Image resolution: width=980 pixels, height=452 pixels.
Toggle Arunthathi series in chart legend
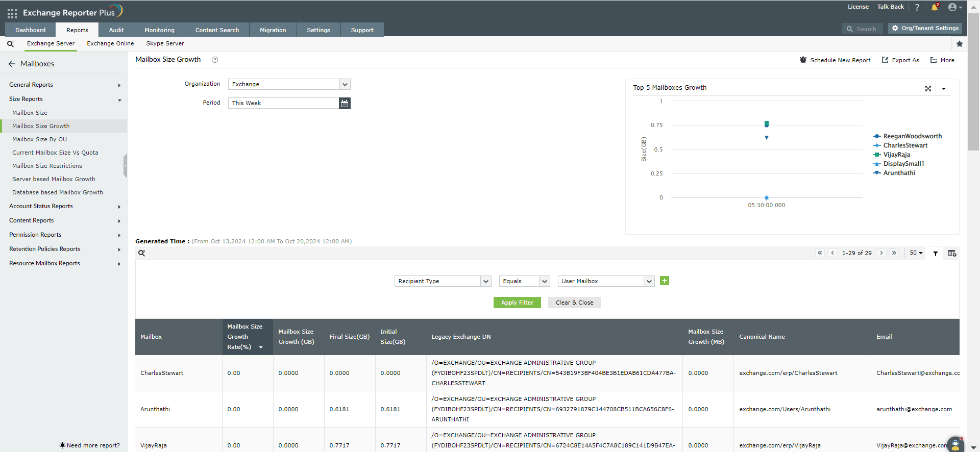[x=894, y=173]
